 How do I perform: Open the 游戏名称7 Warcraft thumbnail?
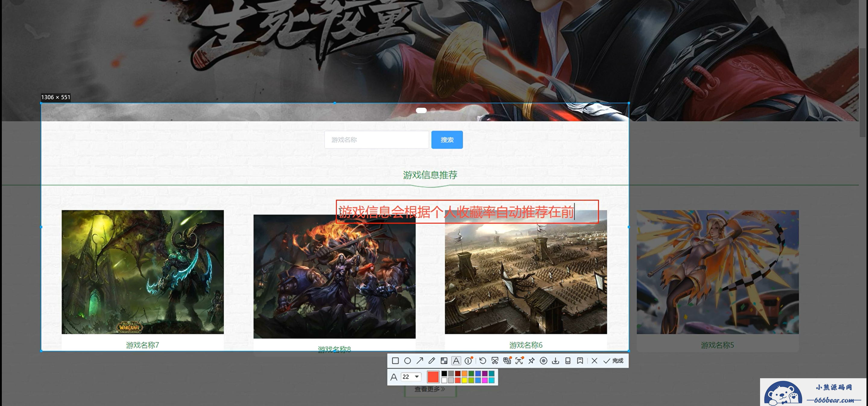point(143,272)
